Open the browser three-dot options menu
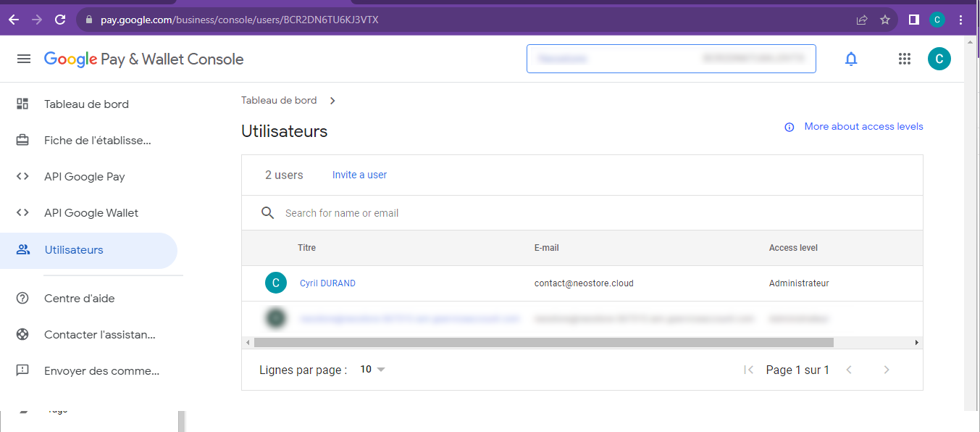Viewport: 980px width, 432px height. pyautogui.click(x=960, y=20)
